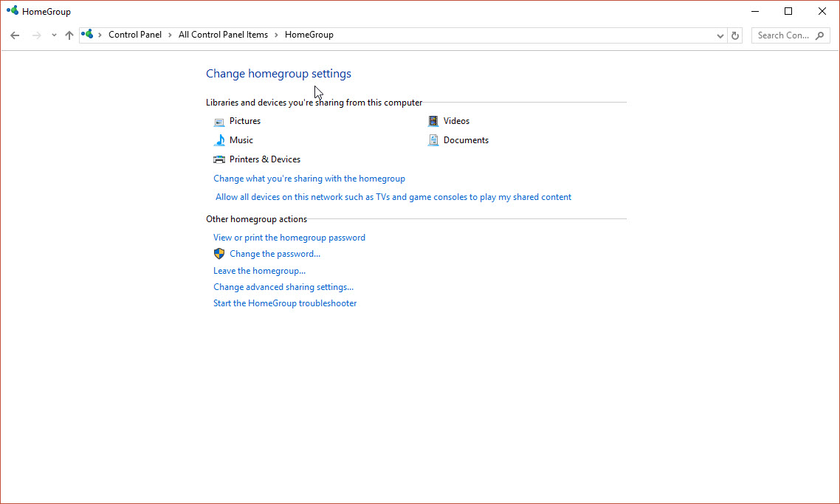The width and height of the screenshot is (840, 504).
Task: Click the search magnifier icon
Action: (x=819, y=36)
